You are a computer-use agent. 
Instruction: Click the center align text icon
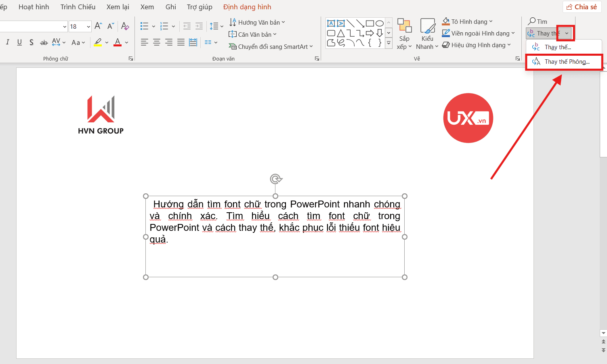tap(157, 42)
